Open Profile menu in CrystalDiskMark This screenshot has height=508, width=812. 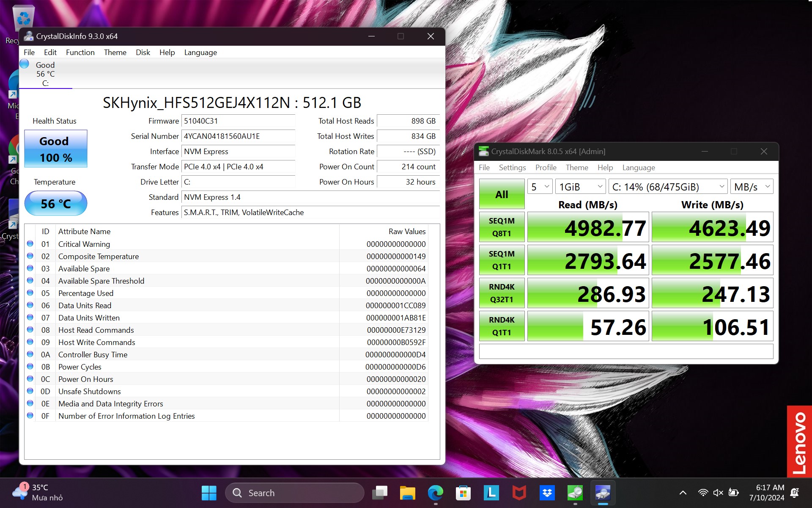546,167
